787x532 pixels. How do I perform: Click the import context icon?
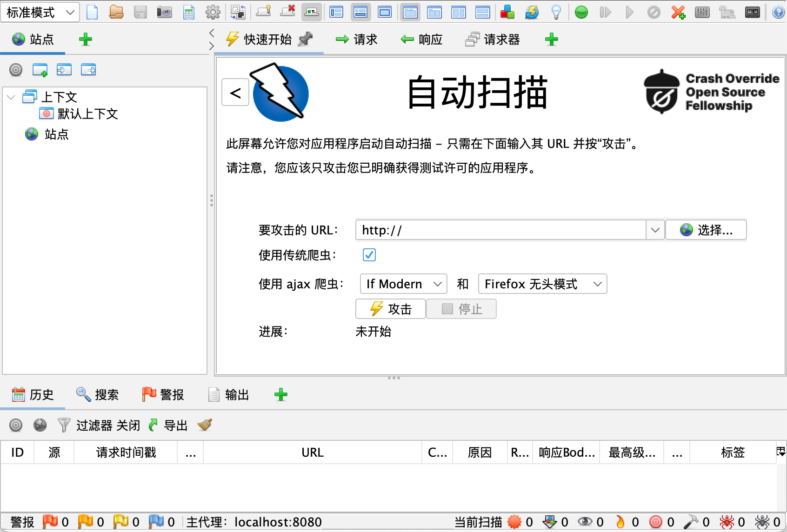click(x=64, y=70)
